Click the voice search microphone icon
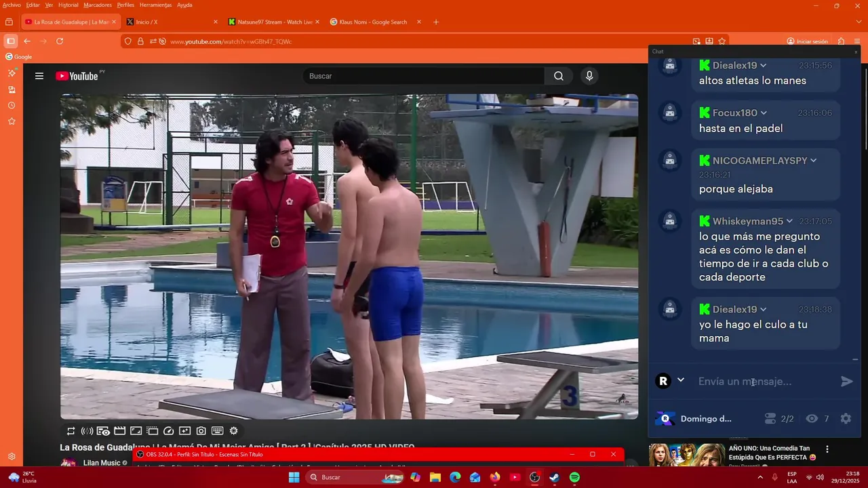The image size is (868, 488). (x=589, y=76)
